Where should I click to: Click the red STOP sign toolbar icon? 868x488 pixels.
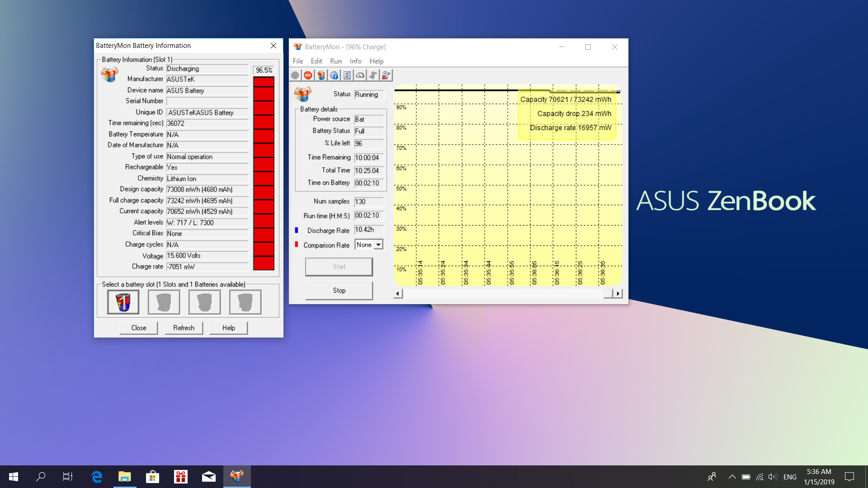coord(308,75)
